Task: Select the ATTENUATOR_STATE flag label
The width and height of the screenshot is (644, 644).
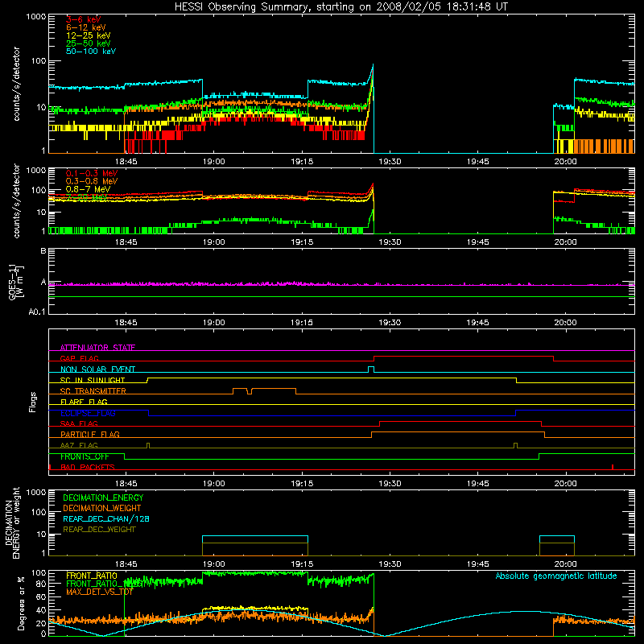Action: tap(97, 348)
